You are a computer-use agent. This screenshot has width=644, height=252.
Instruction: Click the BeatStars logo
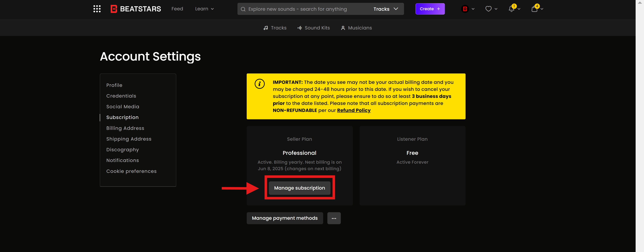(x=135, y=9)
